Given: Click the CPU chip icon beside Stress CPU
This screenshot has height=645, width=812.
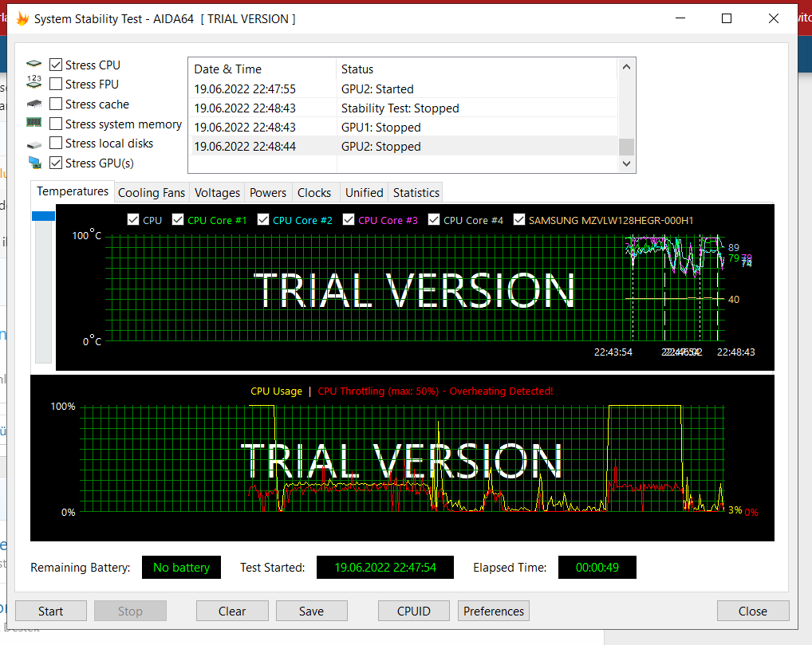Looking at the screenshot, I should (x=34, y=65).
